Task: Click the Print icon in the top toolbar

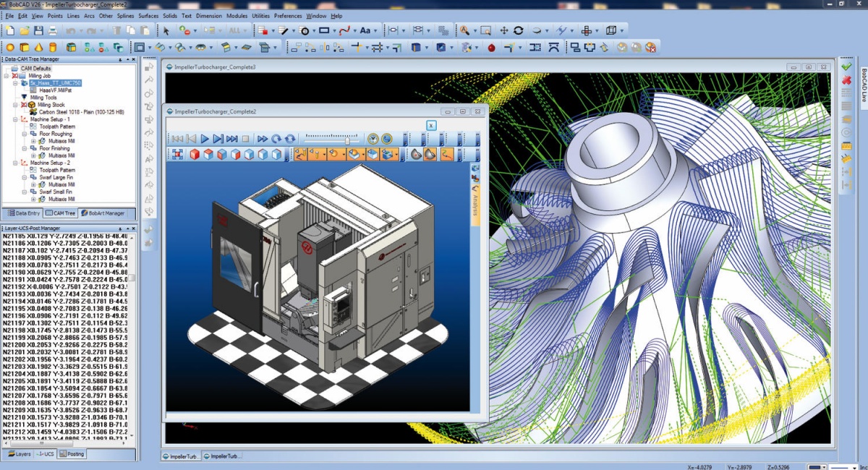Action: (x=53, y=30)
